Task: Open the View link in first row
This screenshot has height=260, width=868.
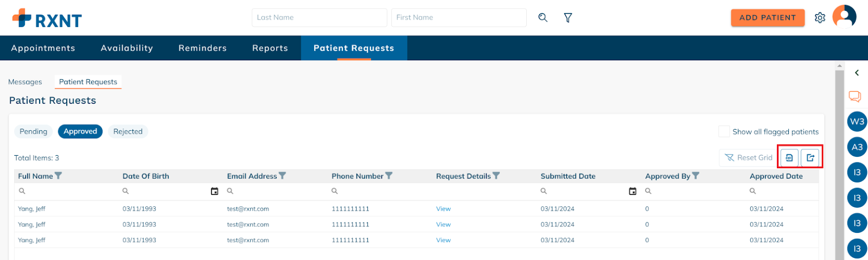Action: [443, 209]
